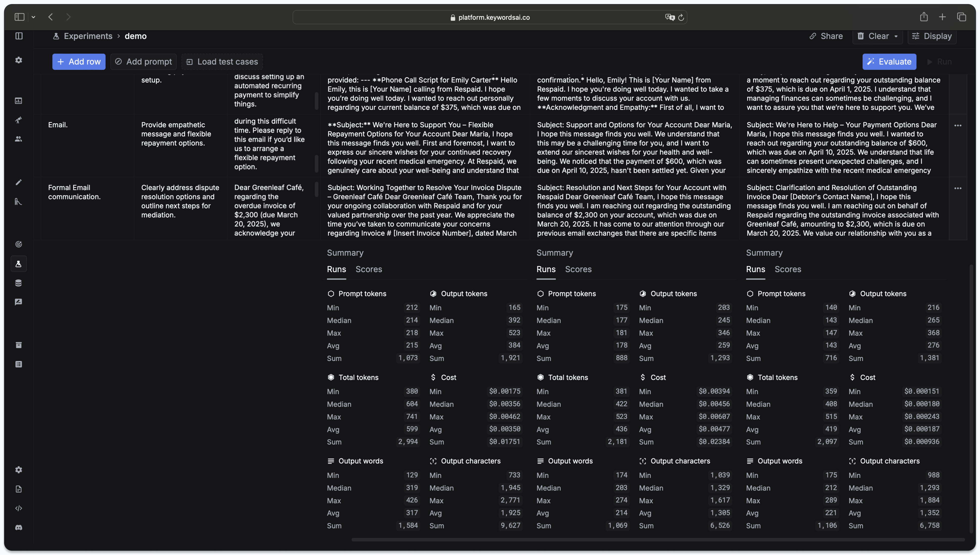Select Scores tab in third Summary
980x555 pixels.
[x=788, y=269]
